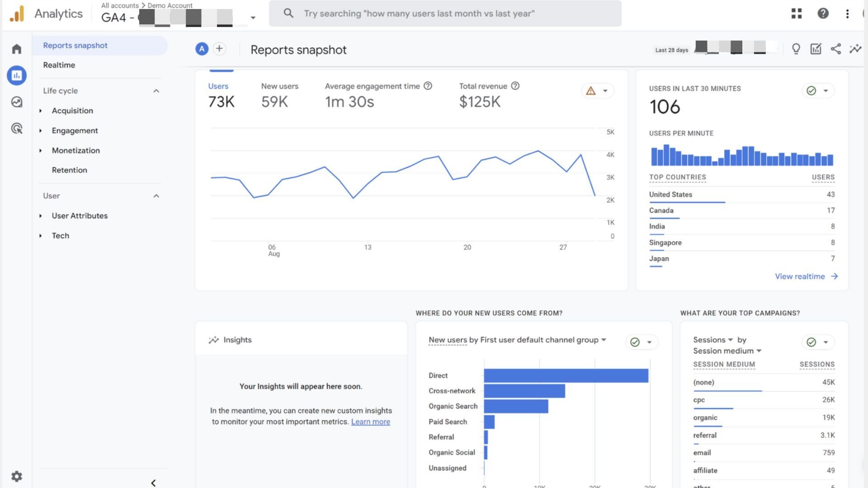This screenshot has height=488, width=868.
Task: Open the Home icon in left rail
Action: pyautogui.click(x=17, y=49)
